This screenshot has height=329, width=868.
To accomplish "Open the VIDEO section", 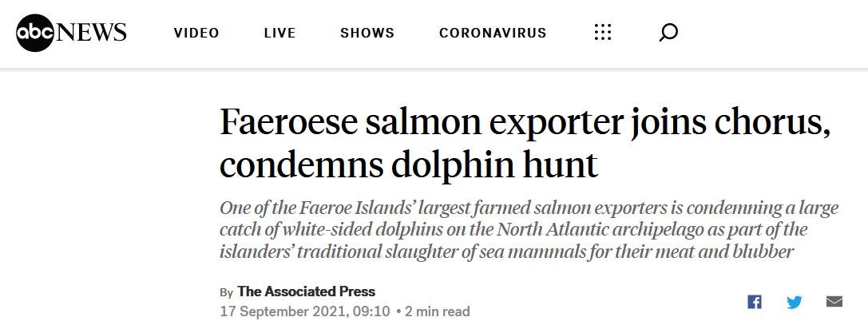I will click(196, 34).
